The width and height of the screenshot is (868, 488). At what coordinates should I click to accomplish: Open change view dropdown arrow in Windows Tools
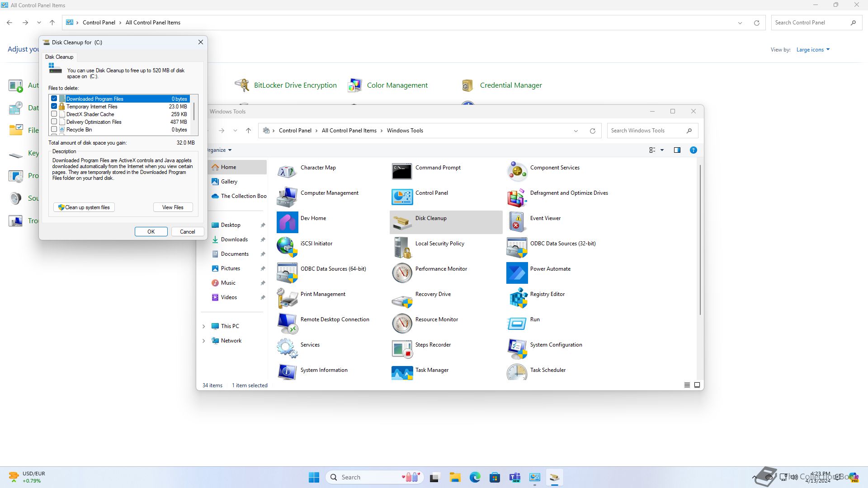(x=662, y=150)
